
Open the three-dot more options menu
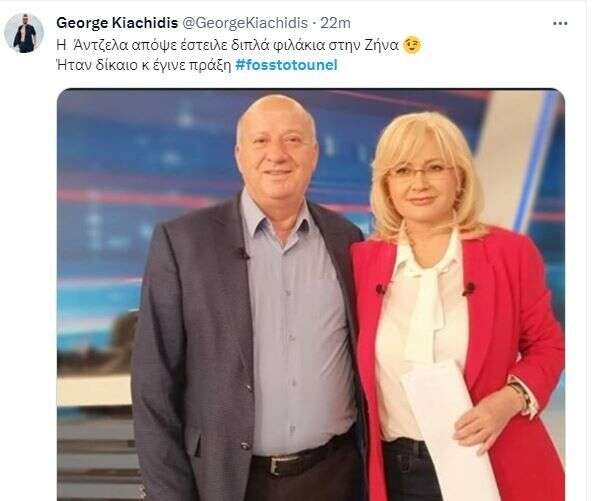click(560, 24)
